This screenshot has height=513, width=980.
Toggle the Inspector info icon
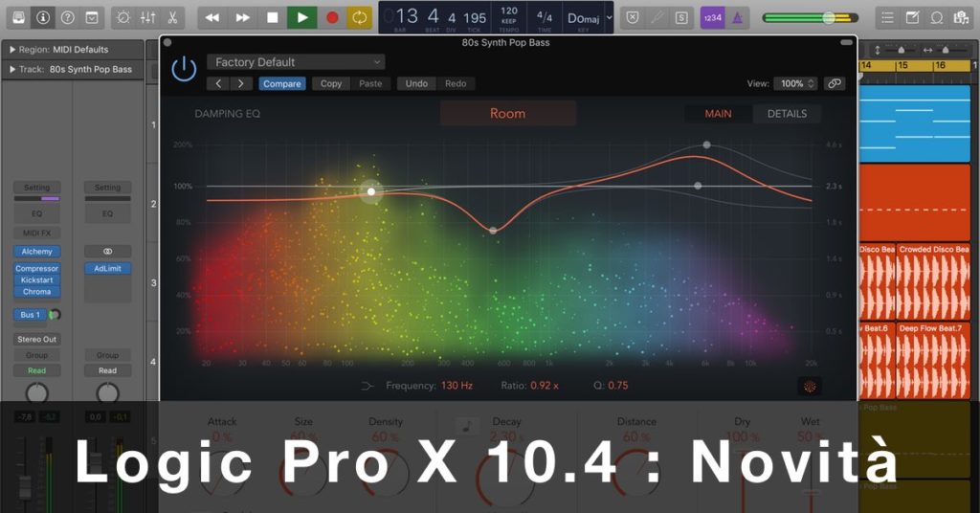point(43,17)
